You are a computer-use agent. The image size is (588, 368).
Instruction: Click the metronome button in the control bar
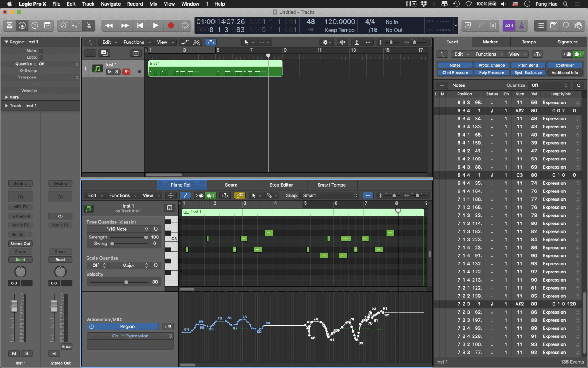(x=521, y=25)
